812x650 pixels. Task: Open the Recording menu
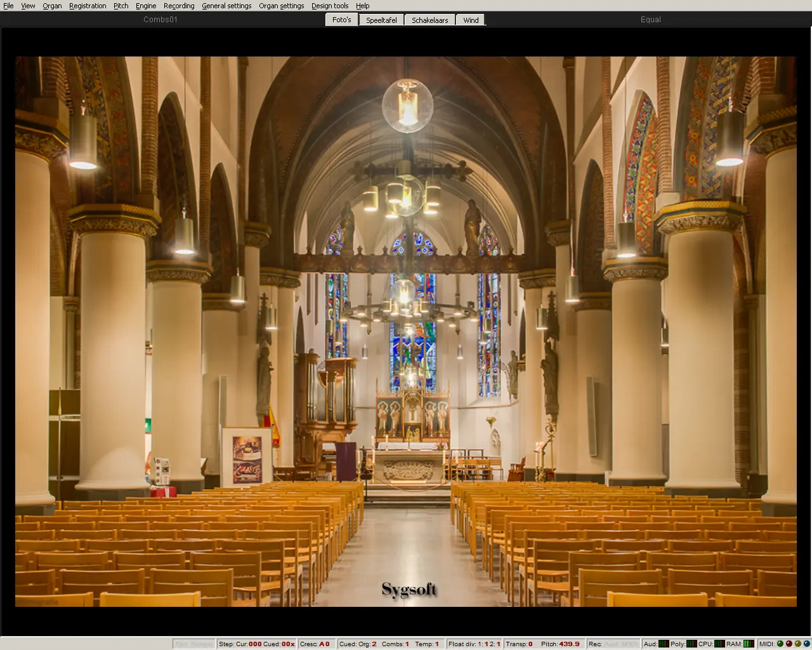tap(179, 6)
